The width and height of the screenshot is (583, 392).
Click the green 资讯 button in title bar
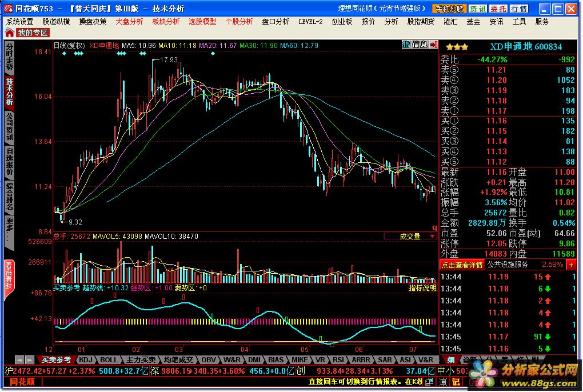coord(477,9)
